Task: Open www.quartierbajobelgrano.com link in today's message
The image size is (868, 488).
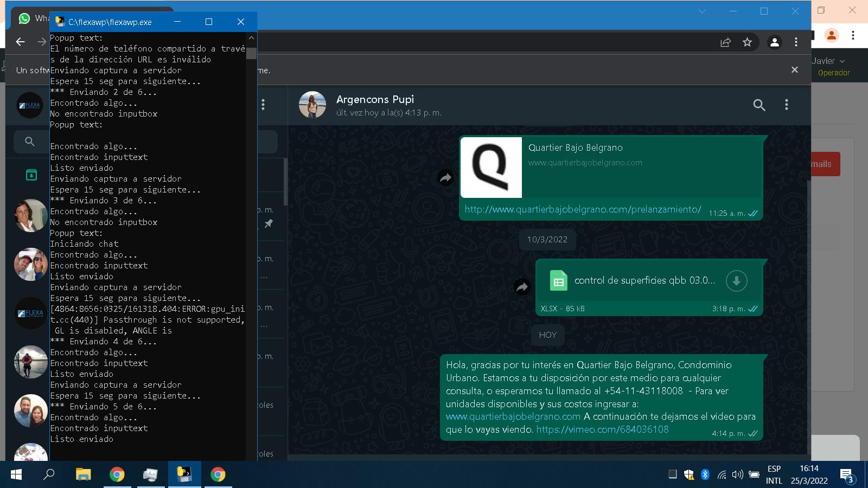Action: click(513, 416)
